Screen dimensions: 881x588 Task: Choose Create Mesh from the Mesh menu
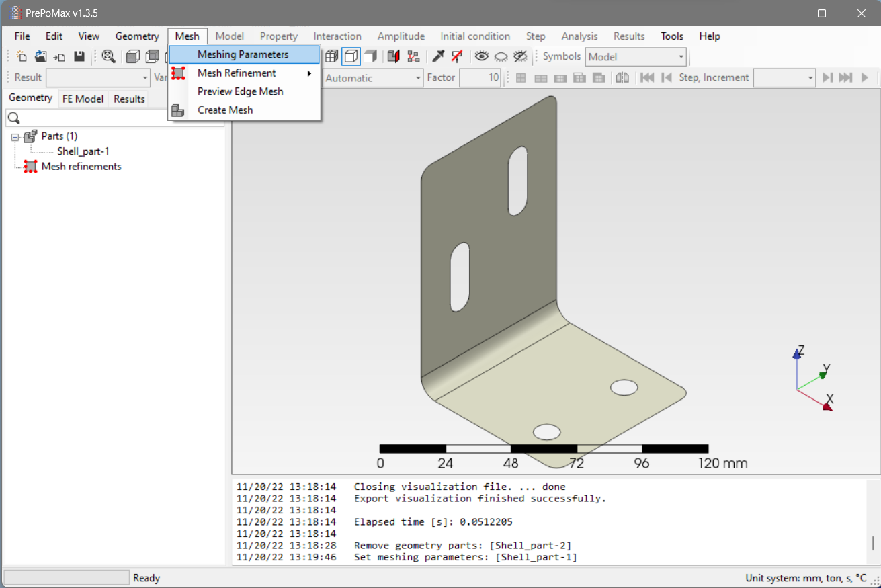tap(225, 110)
